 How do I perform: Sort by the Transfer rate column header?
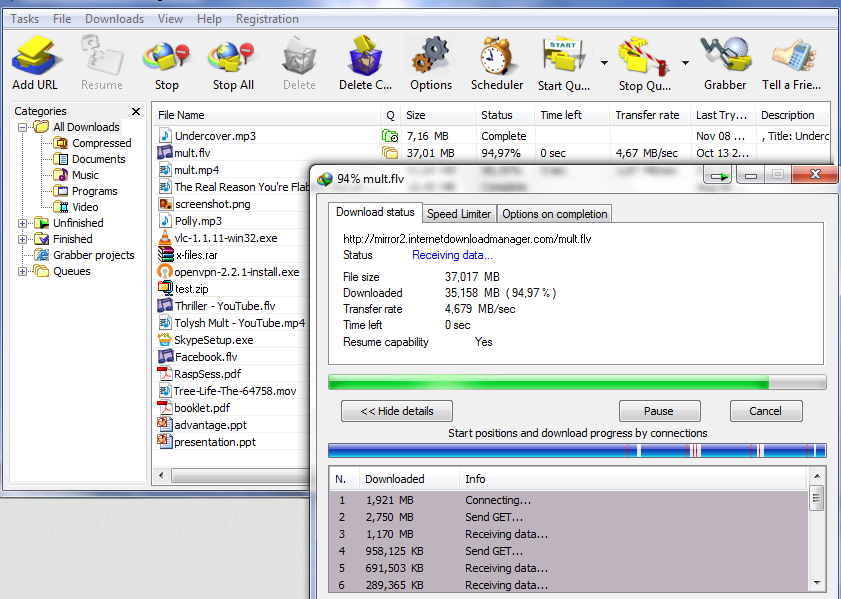click(650, 115)
